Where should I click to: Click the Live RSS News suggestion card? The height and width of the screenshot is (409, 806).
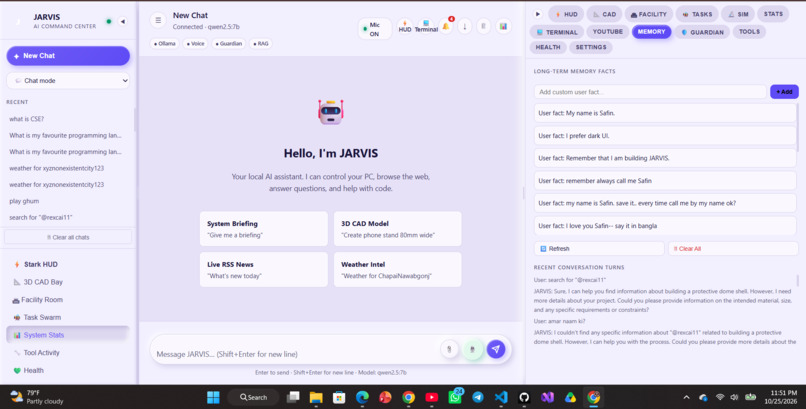(264, 269)
